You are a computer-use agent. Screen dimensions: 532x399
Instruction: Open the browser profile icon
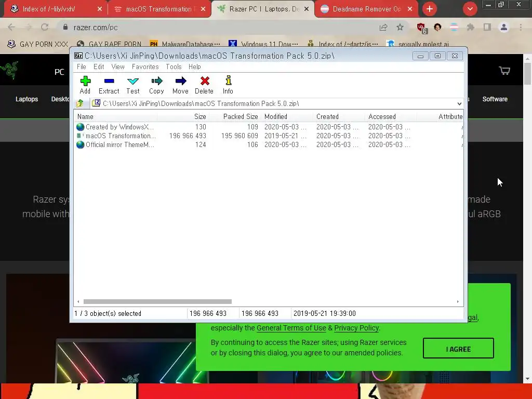coord(504,28)
